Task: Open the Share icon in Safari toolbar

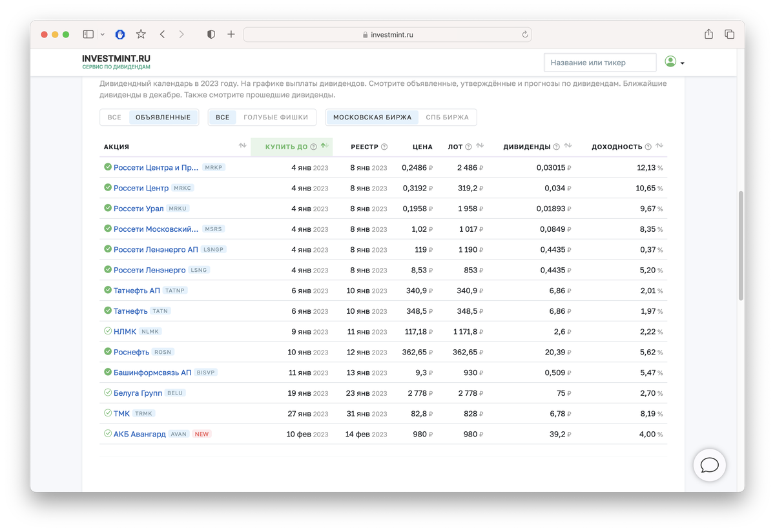Action: tap(708, 34)
